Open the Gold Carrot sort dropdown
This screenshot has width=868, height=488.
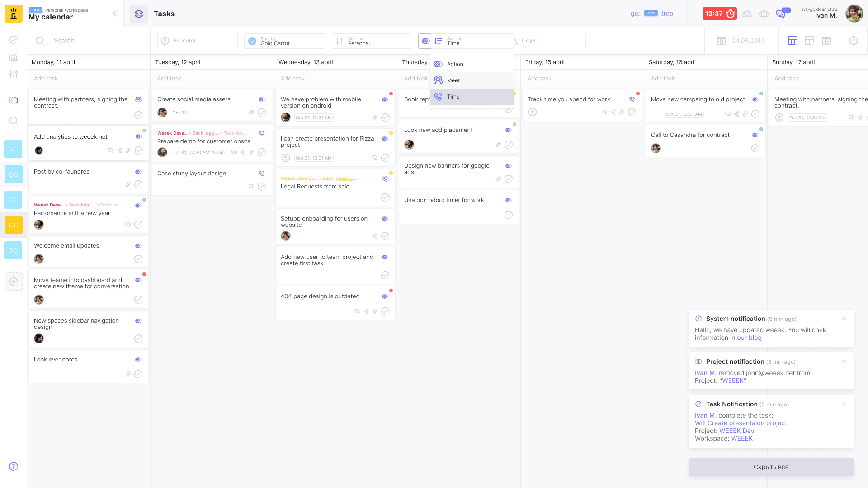284,41
